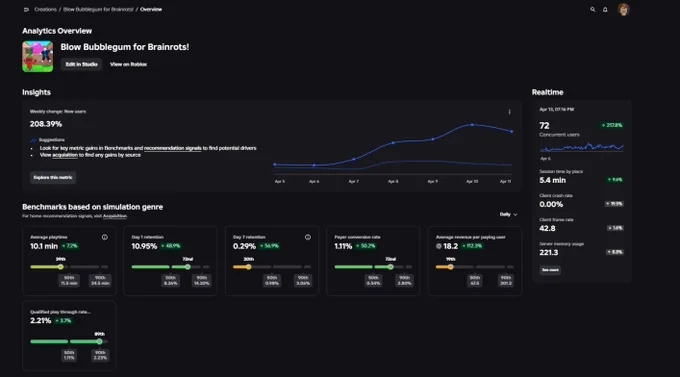Follow the acquisition link in suggestions
The width and height of the screenshot is (680, 377).
coord(65,155)
